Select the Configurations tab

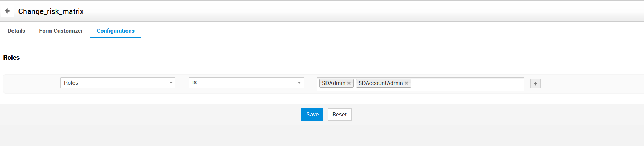pyautogui.click(x=115, y=31)
